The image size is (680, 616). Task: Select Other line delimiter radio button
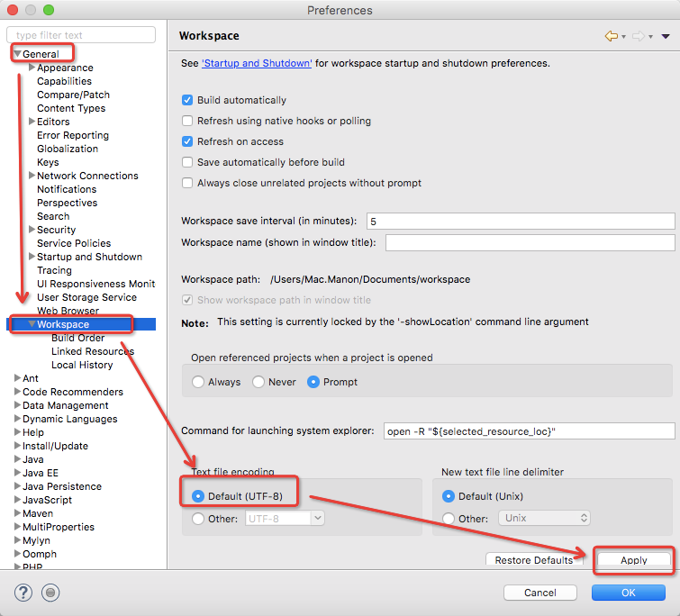[449, 519]
